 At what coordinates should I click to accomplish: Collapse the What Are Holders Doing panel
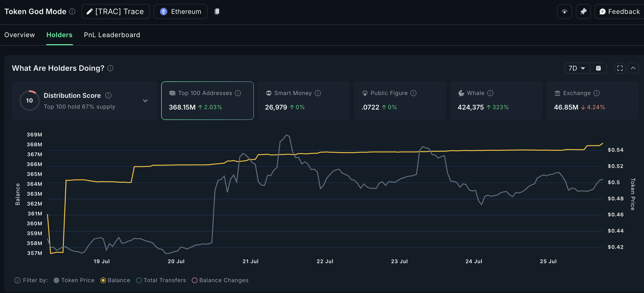coord(633,68)
